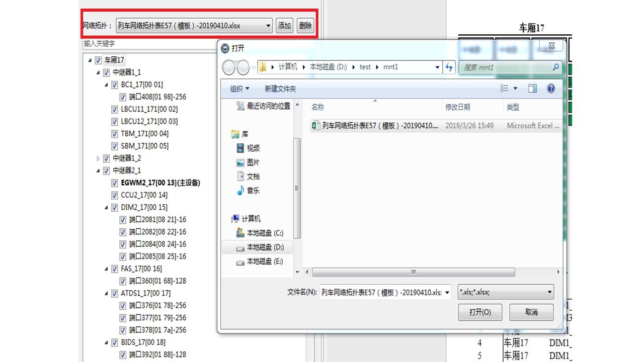This screenshot has height=362, width=644.
Task: Click 新建文件夹 in dialog toolbar
Action: pyautogui.click(x=280, y=89)
